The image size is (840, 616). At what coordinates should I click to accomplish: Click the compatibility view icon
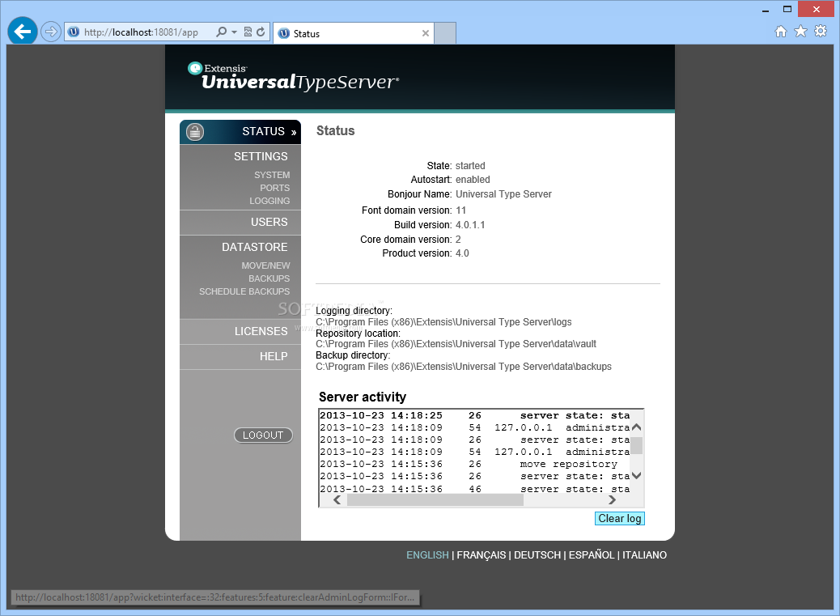pos(248,32)
